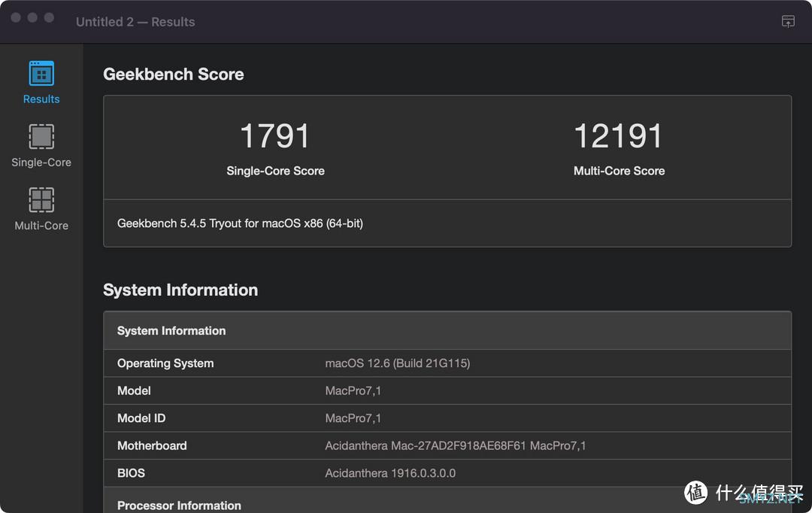This screenshot has width=812, height=513.
Task: Click the Processor Information table header
Action: click(447, 500)
